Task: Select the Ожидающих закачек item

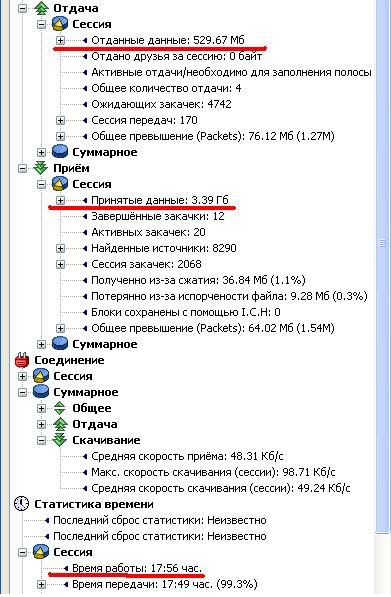Action: 161,104
